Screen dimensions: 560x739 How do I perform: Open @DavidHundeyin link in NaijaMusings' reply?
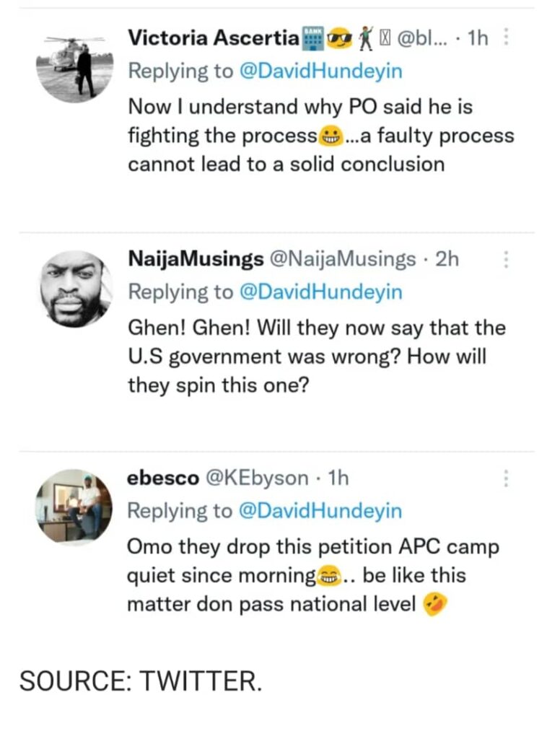point(320,292)
